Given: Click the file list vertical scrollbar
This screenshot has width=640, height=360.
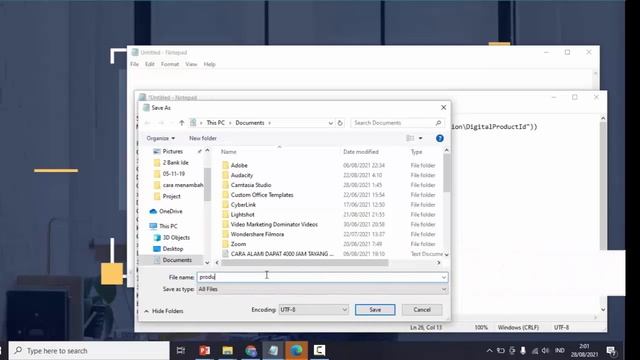Looking at the screenshot, I should [447, 173].
